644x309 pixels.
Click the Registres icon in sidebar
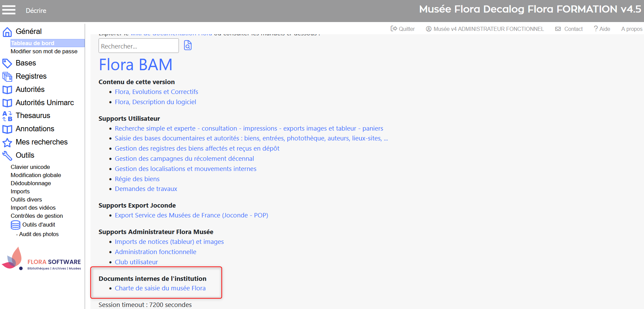tap(7, 77)
